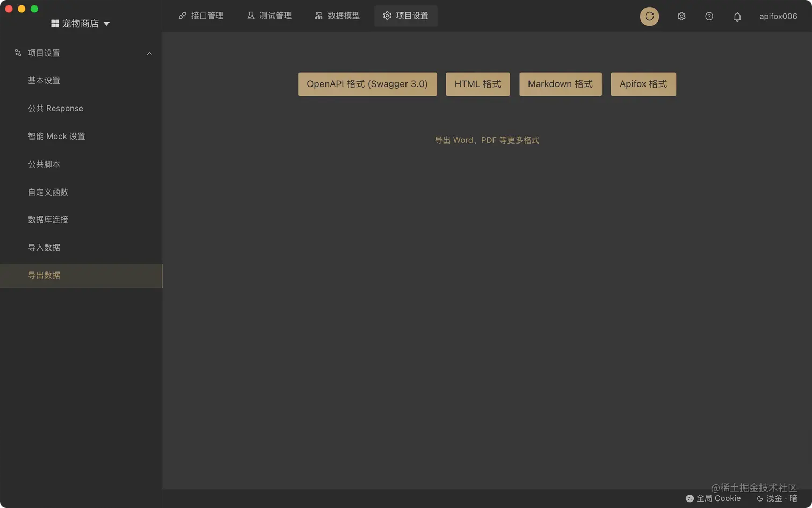The height and width of the screenshot is (508, 812).
Task: Open the 宠物商店 project dropdown arrow
Action: 106,24
